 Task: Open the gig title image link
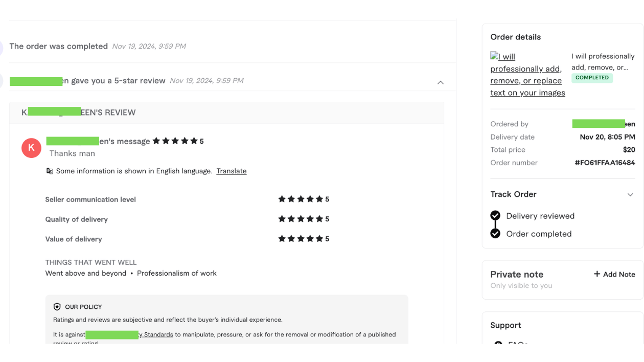527,75
